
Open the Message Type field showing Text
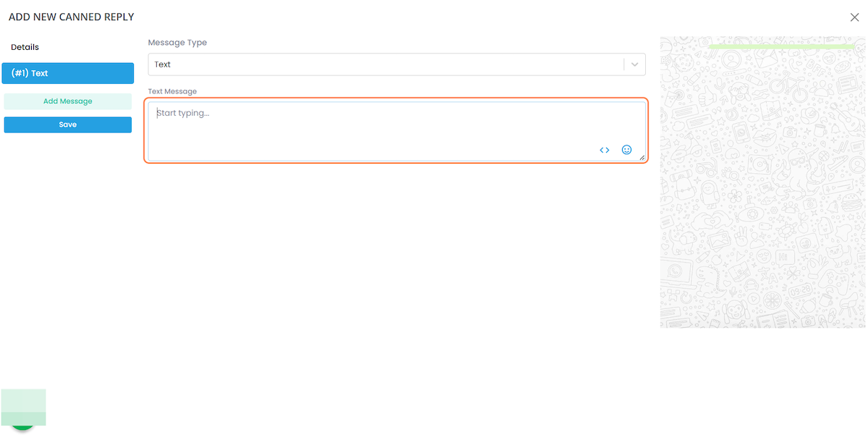(x=396, y=64)
